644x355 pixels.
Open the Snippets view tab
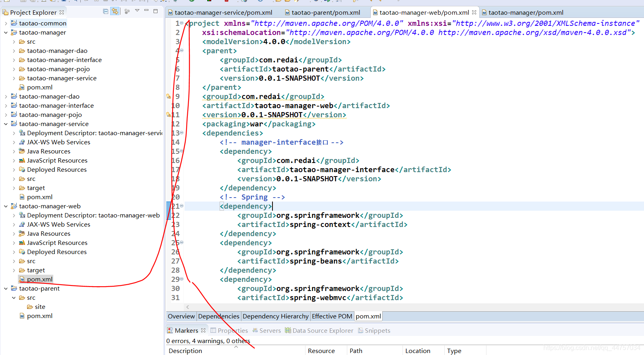pos(374,331)
